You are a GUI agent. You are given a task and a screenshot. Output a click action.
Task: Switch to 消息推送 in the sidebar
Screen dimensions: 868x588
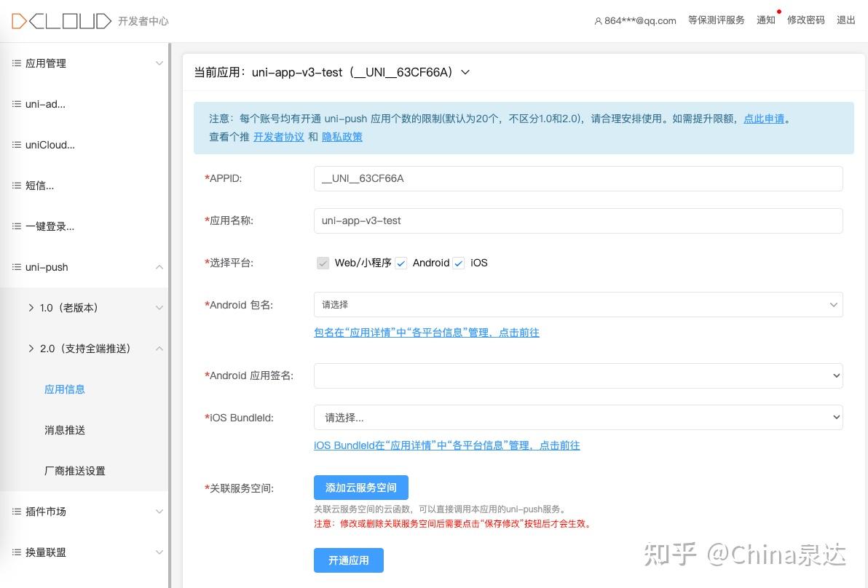pos(64,430)
